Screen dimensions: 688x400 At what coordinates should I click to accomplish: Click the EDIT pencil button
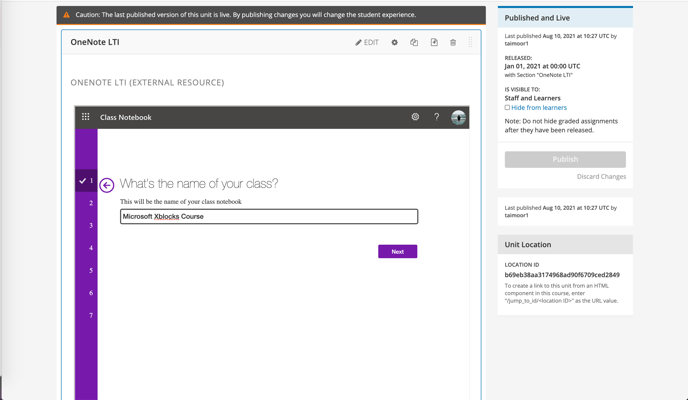[x=367, y=43]
